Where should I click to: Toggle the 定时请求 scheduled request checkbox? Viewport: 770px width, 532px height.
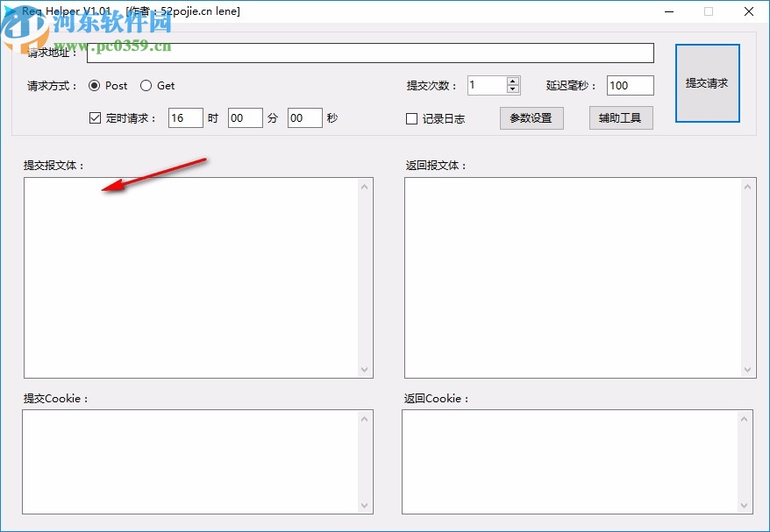point(95,117)
